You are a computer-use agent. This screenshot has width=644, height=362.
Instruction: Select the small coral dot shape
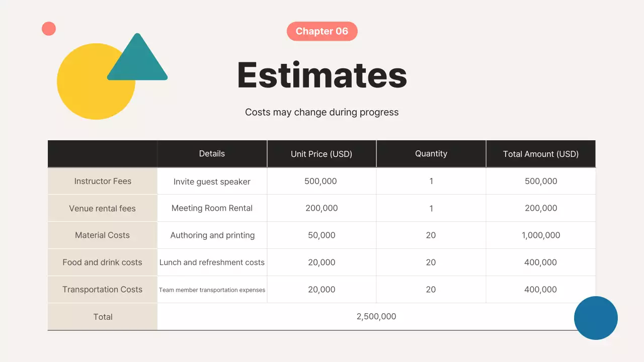(49, 29)
